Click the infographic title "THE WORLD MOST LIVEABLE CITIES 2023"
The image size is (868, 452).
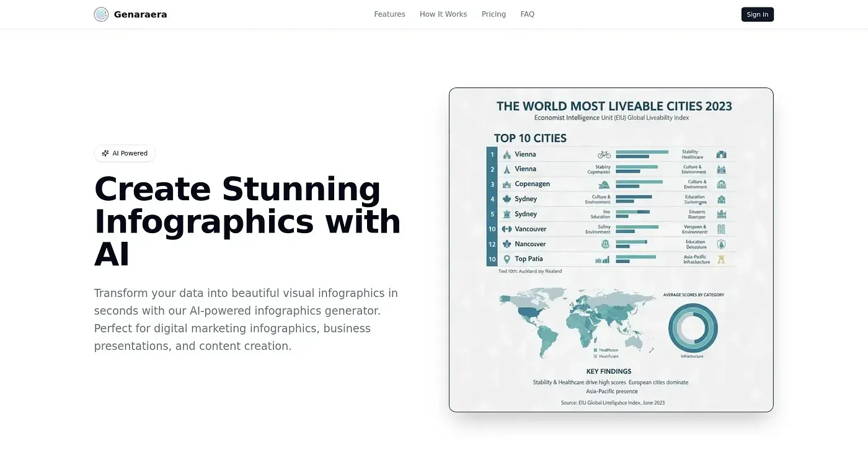coord(614,106)
